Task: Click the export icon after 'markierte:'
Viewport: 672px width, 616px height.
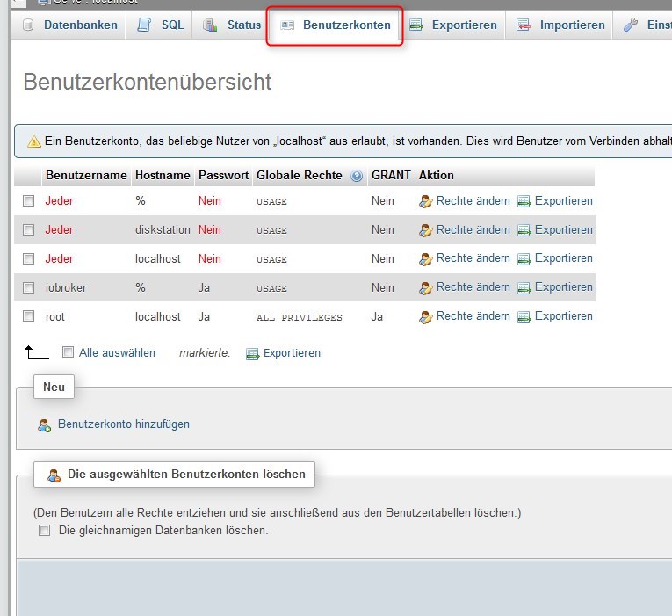Action: point(252,353)
